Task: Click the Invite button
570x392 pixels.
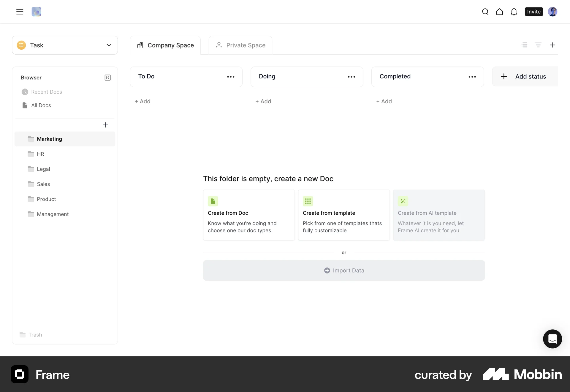Action: pyautogui.click(x=533, y=12)
